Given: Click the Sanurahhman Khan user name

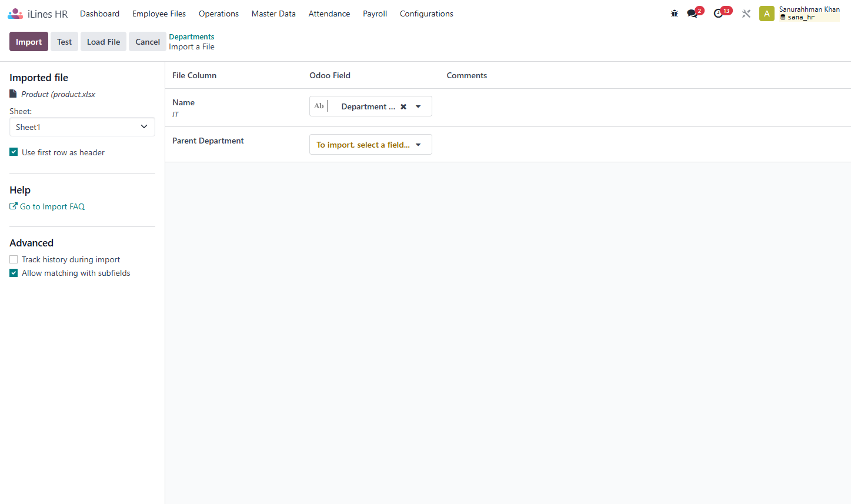Looking at the screenshot, I should point(809,9).
